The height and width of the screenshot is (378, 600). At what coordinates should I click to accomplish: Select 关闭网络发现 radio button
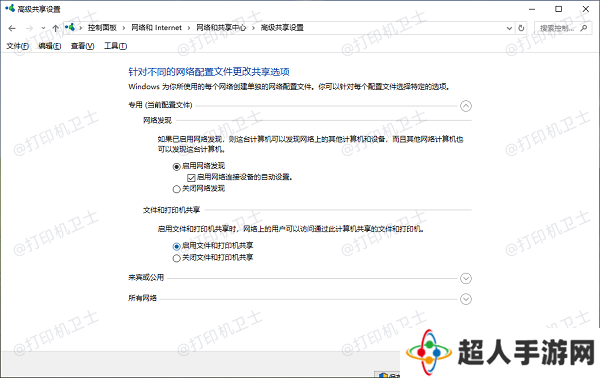click(x=176, y=189)
